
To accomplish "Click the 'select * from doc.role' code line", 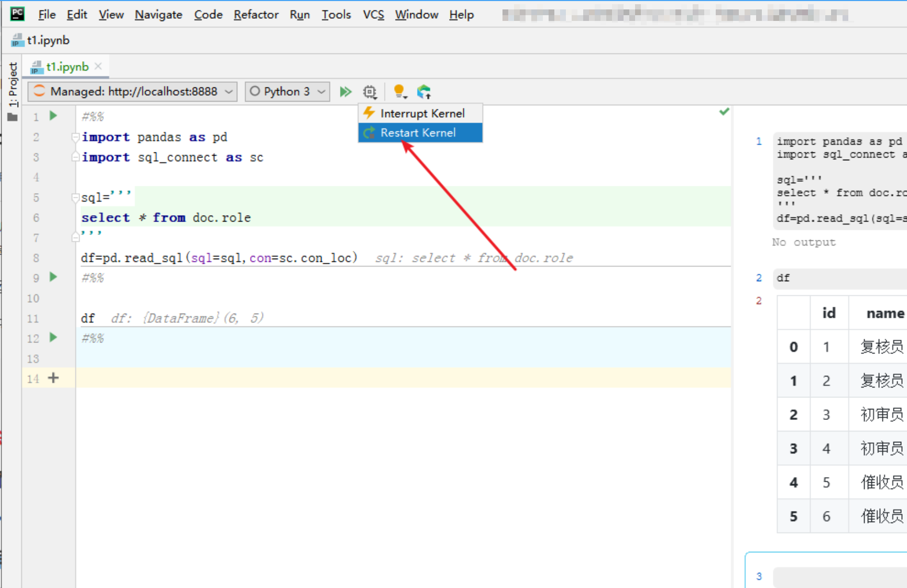I will click(x=166, y=218).
